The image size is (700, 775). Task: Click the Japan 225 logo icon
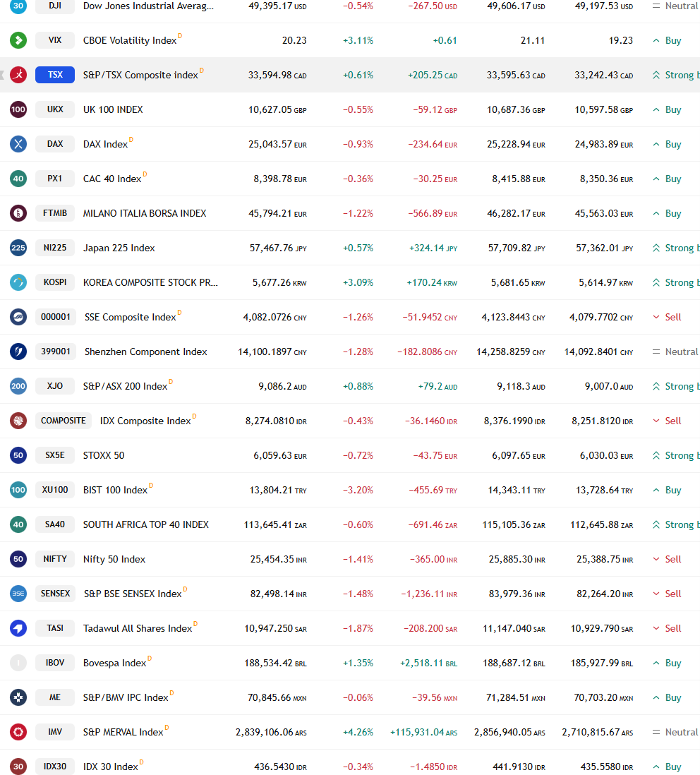point(18,248)
